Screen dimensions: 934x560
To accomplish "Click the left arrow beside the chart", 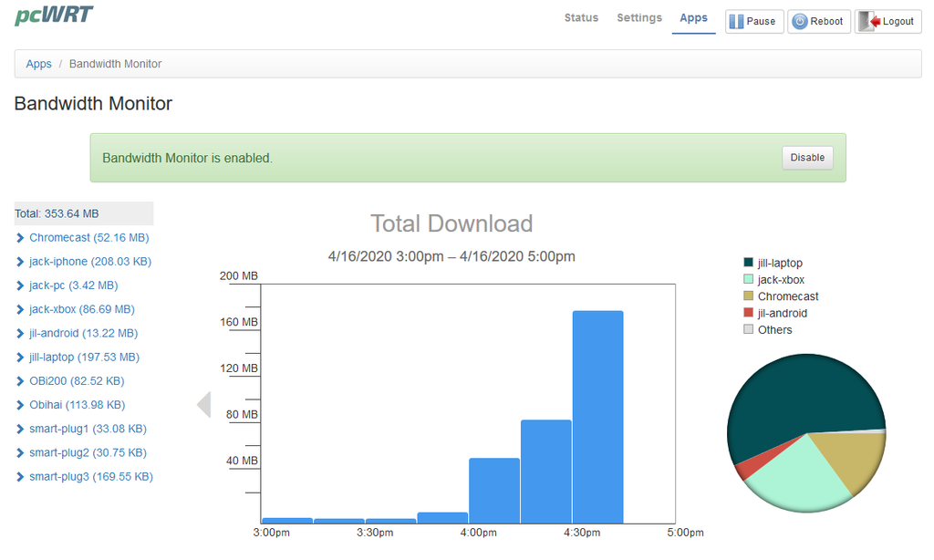I will pyautogui.click(x=203, y=404).
